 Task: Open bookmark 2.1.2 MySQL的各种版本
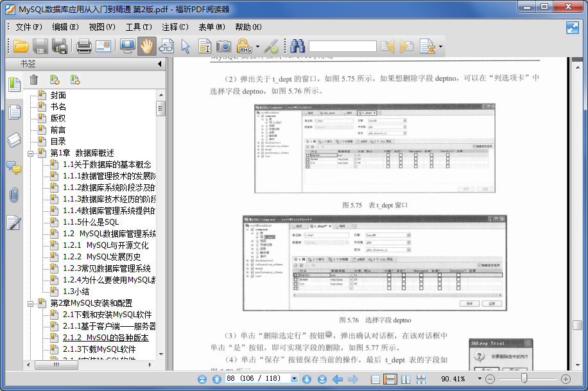click(x=106, y=338)
